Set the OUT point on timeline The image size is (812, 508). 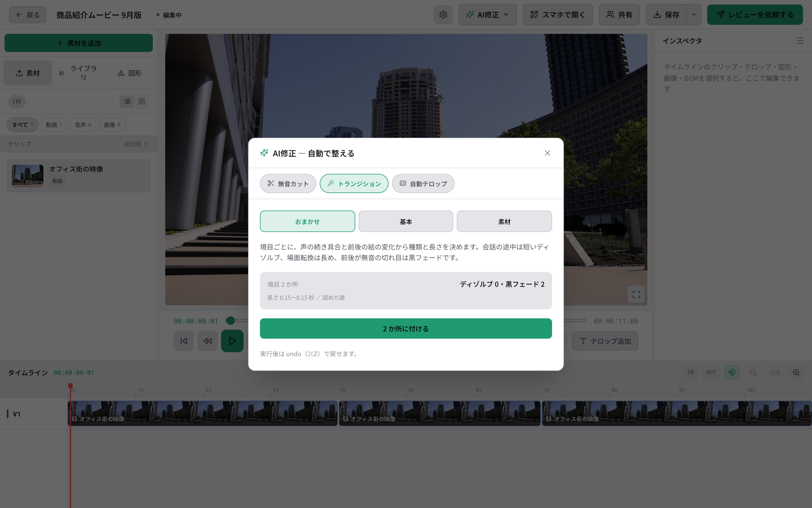(711, 372)
